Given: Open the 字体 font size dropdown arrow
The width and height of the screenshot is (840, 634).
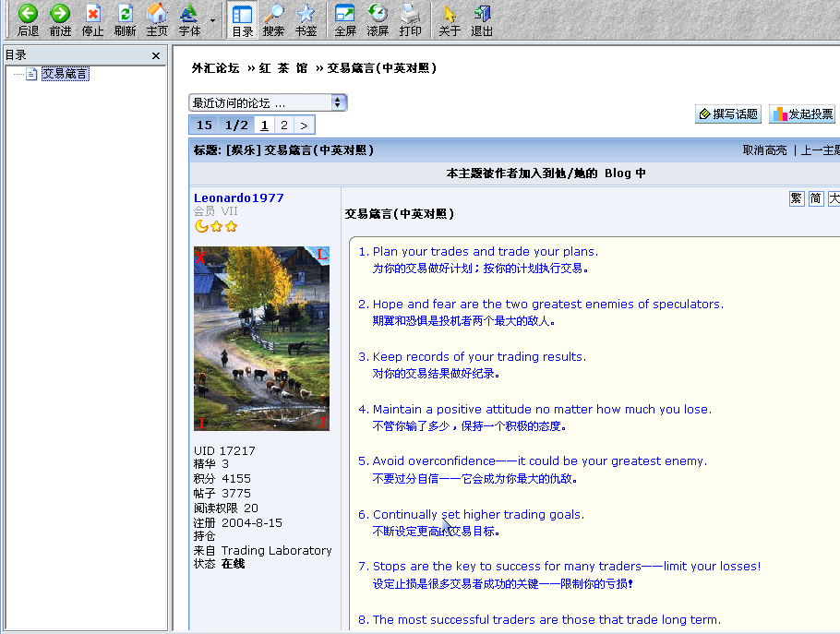Looking at the screenshot, I should (212, 20).
